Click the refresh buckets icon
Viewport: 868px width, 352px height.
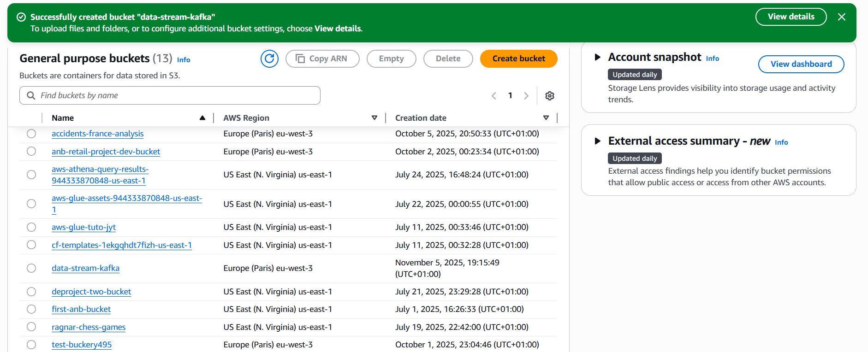click(269, 59)
